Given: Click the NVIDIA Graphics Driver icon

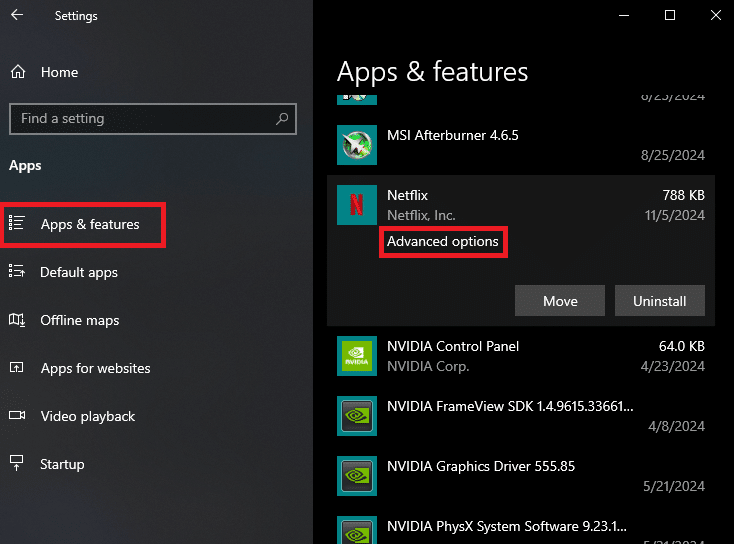Looking at the screenshot, I should 357,476.
